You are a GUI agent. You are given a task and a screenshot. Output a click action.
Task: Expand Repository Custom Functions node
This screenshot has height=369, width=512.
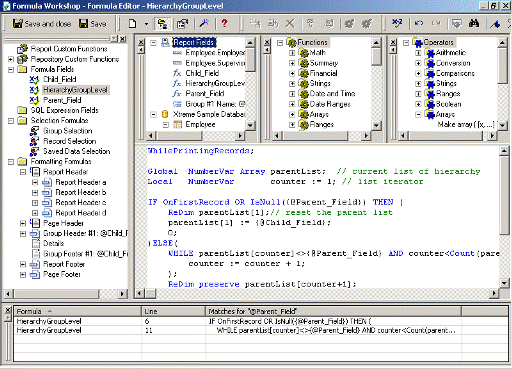11,59
